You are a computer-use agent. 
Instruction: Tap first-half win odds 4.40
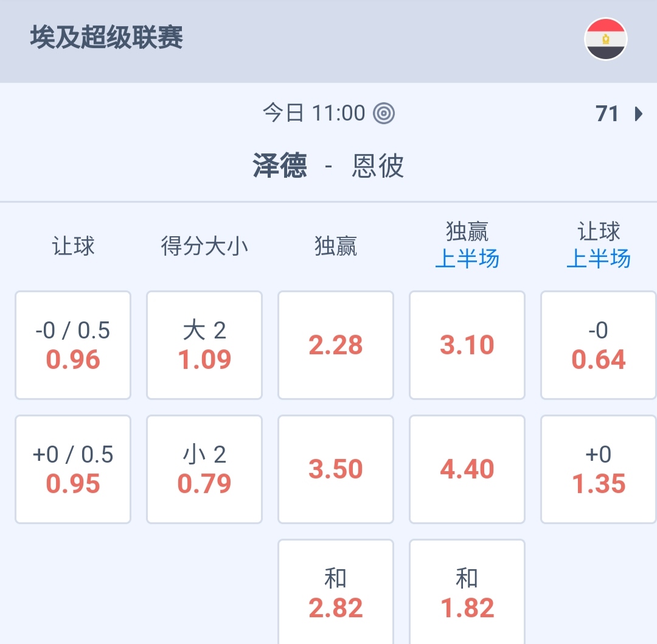[x=467, y=469]
